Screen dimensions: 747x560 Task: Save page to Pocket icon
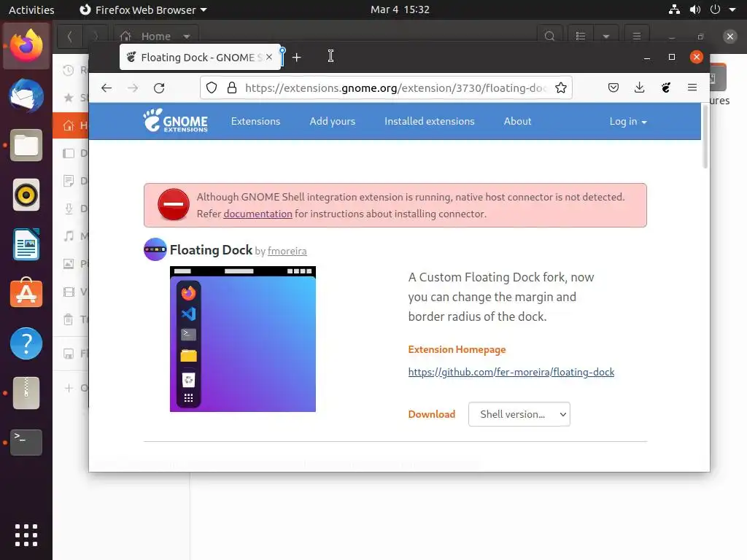pos(613,87)
